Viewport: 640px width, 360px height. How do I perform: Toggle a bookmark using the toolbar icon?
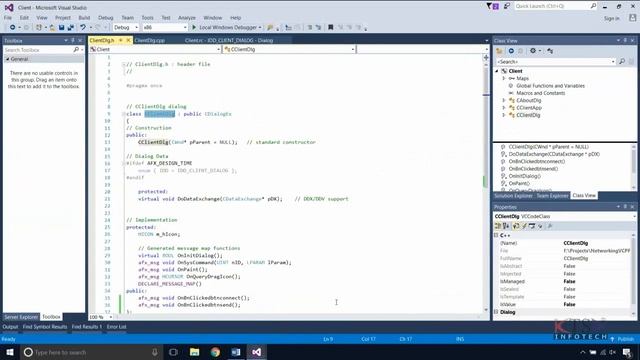pos(331,27)
